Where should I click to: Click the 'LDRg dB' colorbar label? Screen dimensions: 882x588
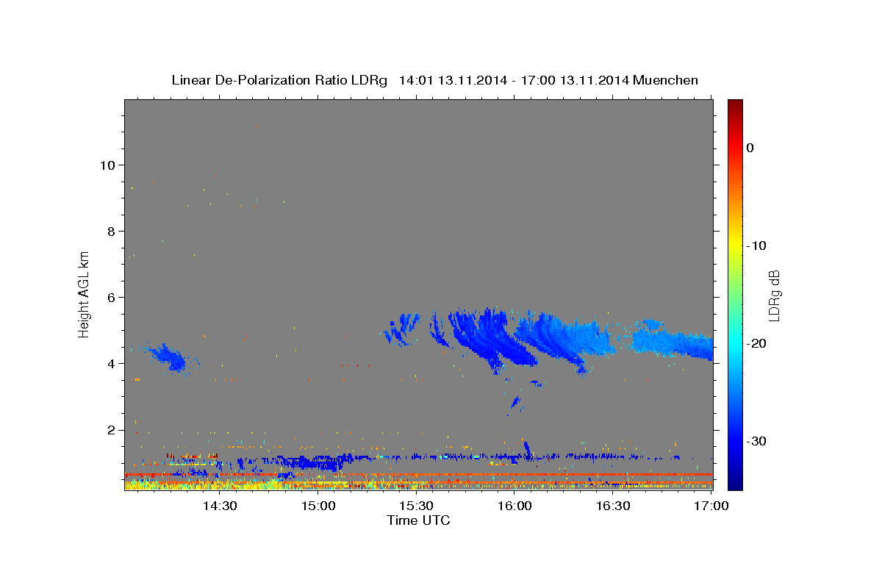coord(773,295)
